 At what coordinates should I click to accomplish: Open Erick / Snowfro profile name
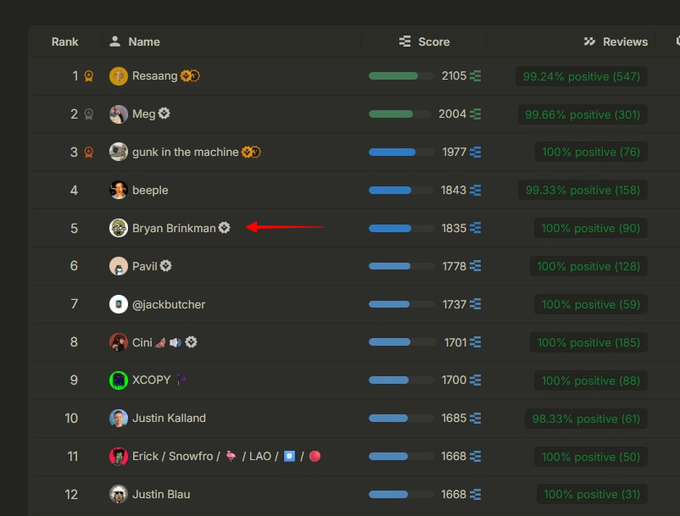226,456
